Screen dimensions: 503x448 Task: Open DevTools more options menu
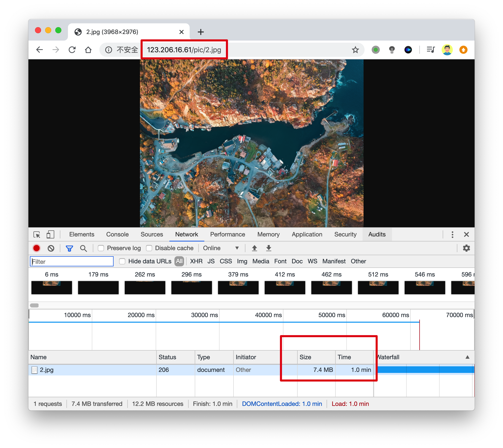pos(453,234)
